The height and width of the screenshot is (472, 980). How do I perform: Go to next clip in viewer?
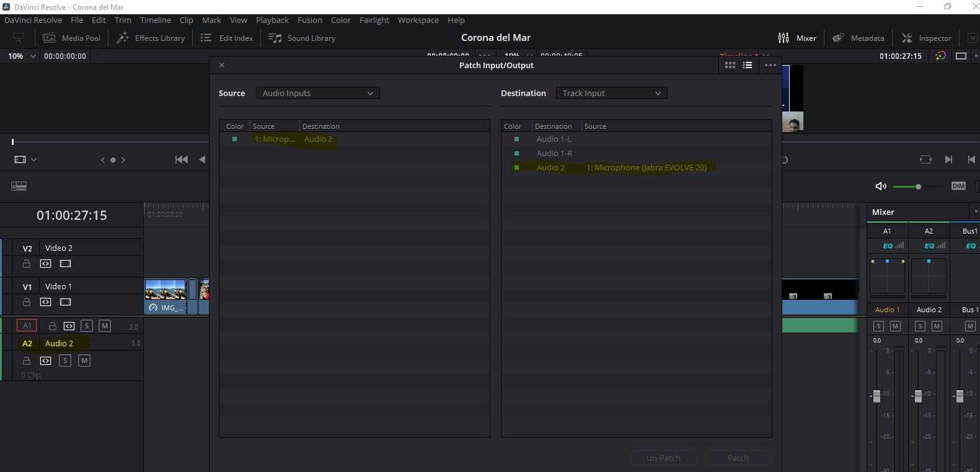click(x=948, y=159)
